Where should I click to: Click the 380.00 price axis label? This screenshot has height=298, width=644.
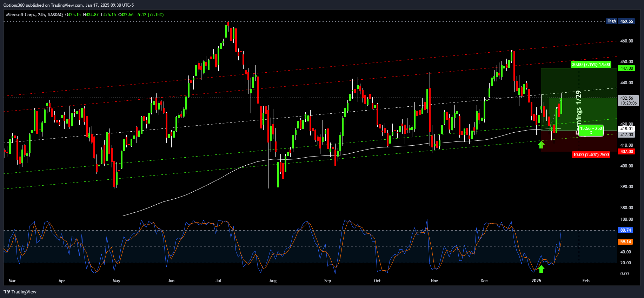coord(626,208)
